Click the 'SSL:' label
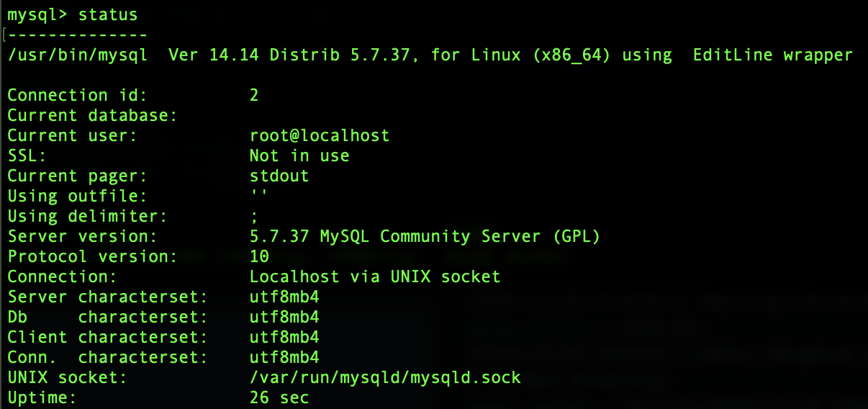The width and height of the screenshot is (868, 409). [x=27, y=156]
